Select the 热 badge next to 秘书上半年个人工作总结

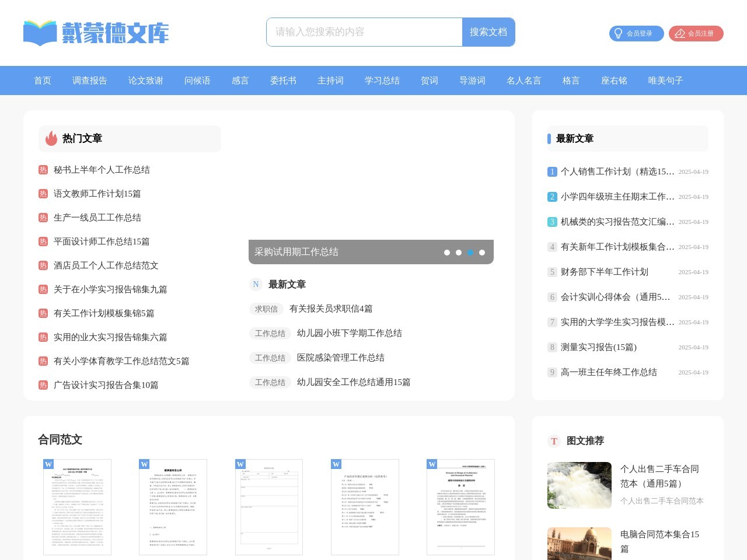point(43,169)
